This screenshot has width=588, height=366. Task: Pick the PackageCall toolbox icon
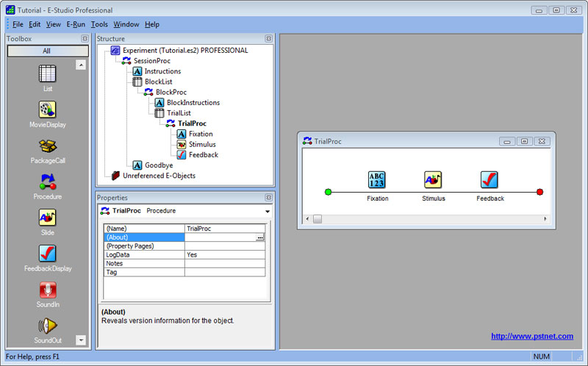click(x=48, y=146)
